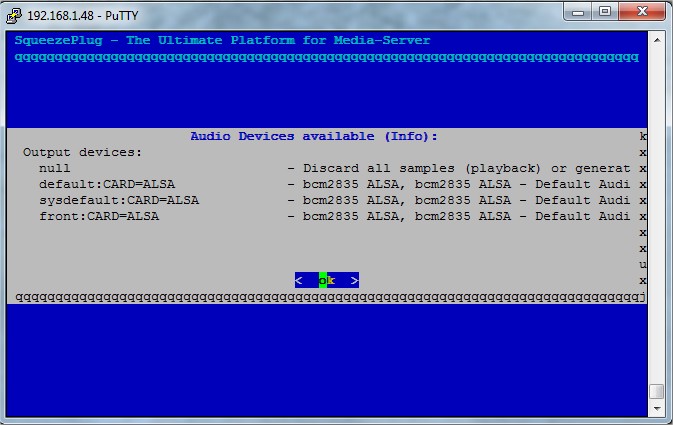The width and height of the screenshot is (673, 425).
Task: Click scrollbar up arrow
Action: click(657, 40)
